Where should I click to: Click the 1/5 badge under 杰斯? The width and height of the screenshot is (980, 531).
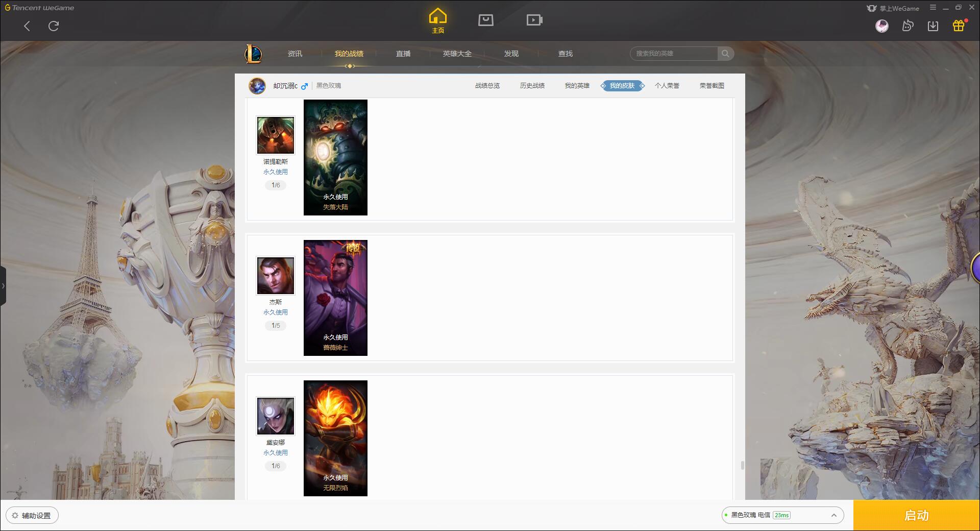pyautogui.click(x=276, y=326)
